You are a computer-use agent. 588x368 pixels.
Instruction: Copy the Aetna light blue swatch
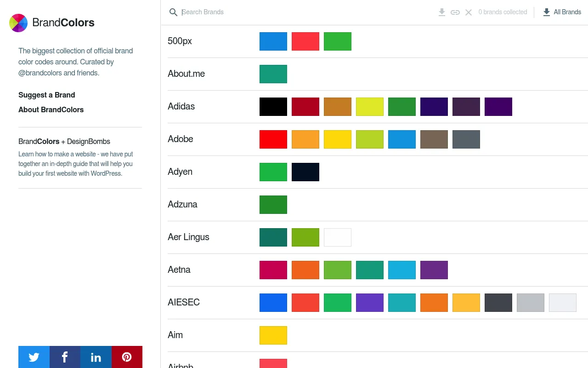pos(402,270)
